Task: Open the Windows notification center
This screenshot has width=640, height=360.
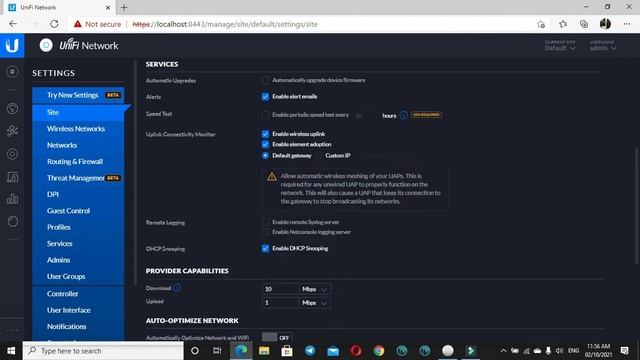Action: (x=624, y=351)
